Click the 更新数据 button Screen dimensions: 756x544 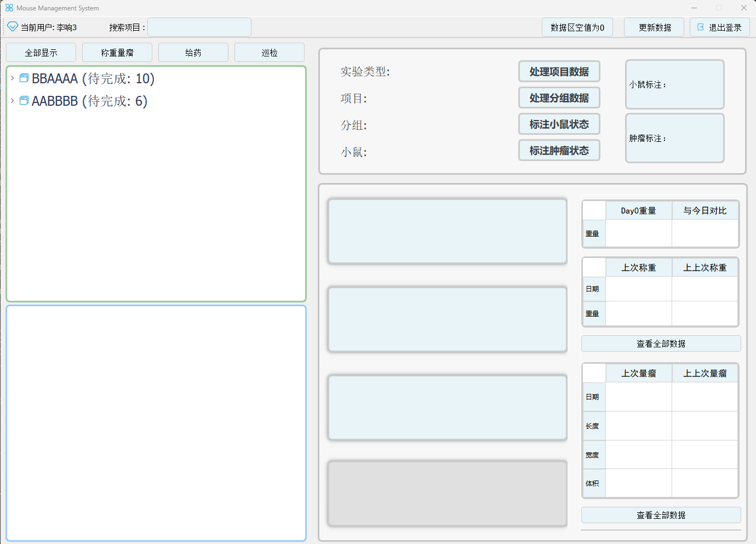coord(654,27)
